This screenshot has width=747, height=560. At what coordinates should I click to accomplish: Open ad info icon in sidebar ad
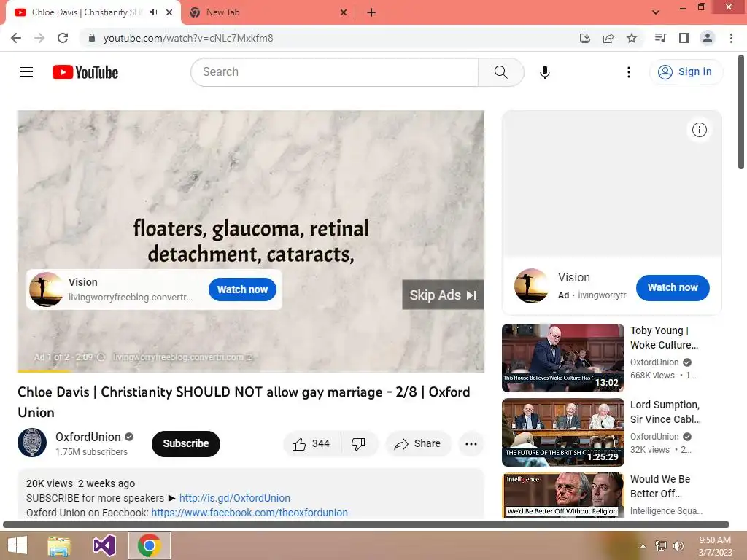coord(699,130)
